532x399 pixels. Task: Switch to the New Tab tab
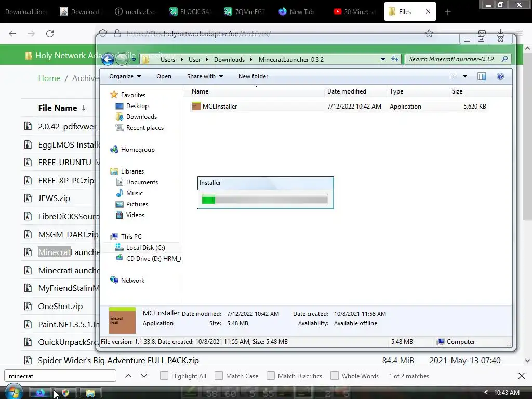296,12
